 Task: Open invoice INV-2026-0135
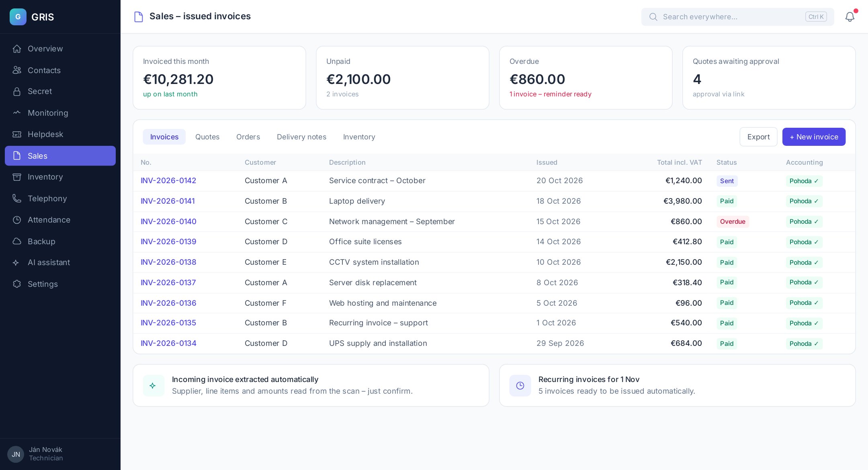[168, 323]
